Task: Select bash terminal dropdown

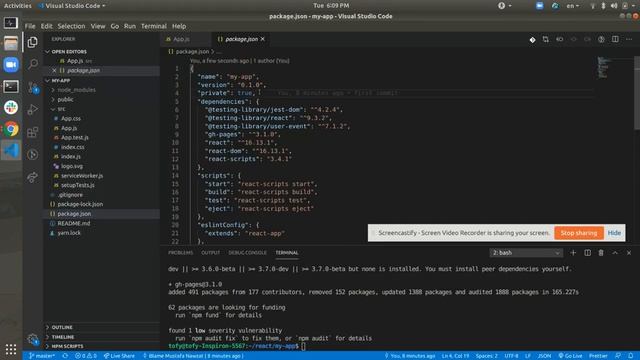Action: tap(526, 253)
